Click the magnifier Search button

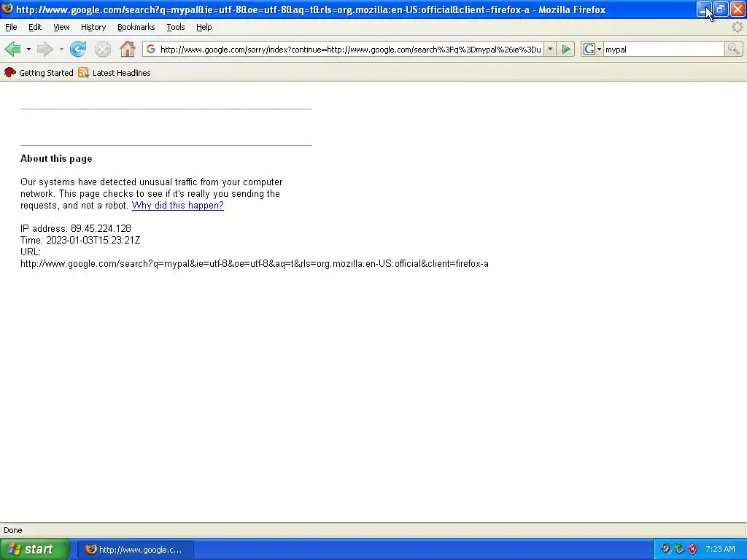733,49
